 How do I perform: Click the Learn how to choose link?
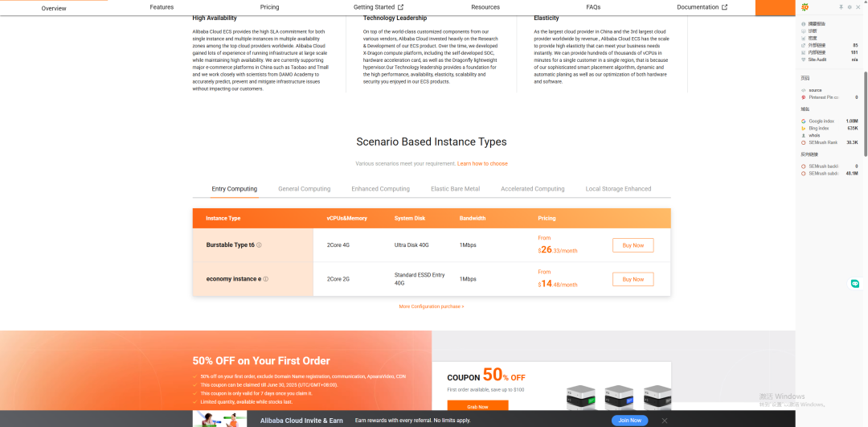point(482,163)
